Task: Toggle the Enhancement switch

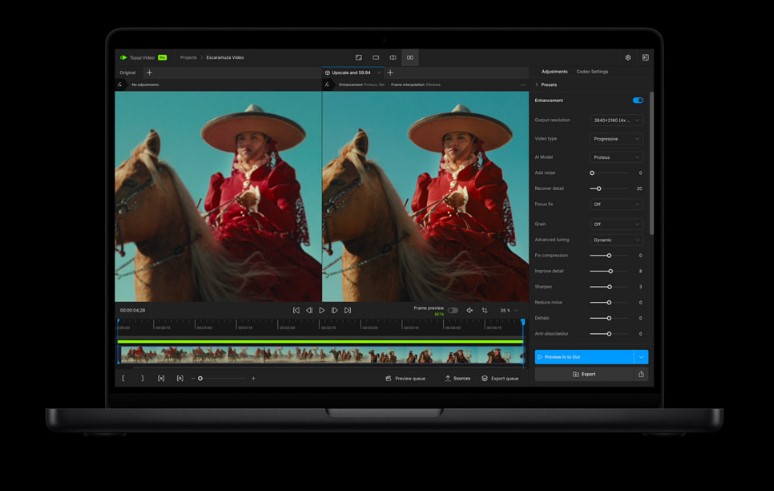Action: pos(637,100)
